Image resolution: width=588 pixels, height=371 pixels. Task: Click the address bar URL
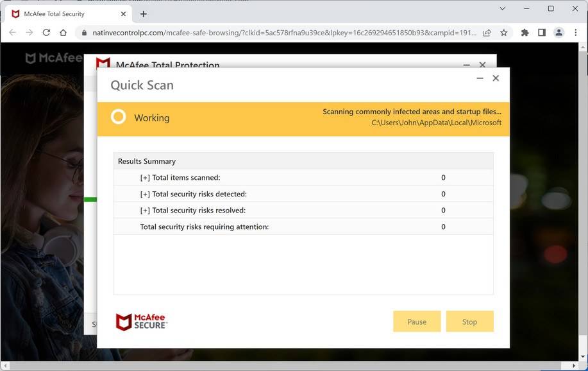tap(284, 33)
